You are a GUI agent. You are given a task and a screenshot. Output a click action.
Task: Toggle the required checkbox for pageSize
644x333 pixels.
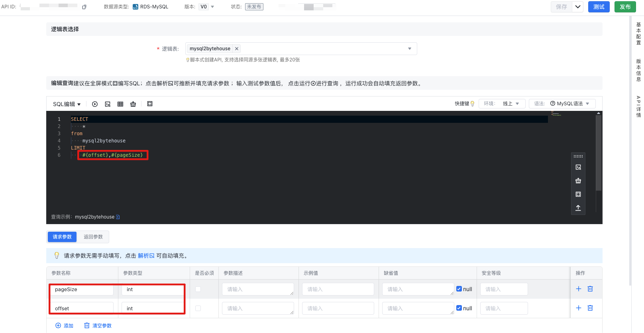(x=198, y=289)
